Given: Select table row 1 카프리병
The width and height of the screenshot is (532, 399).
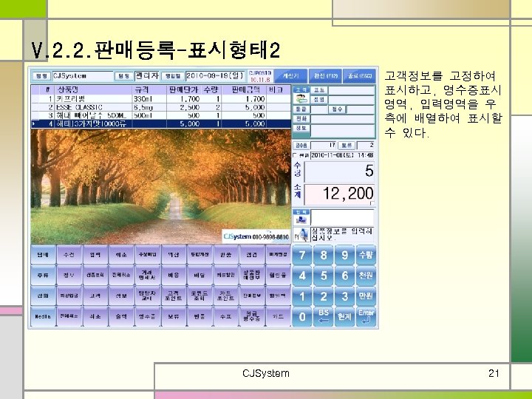Looking at the screenshot, I should pos(161,99).
